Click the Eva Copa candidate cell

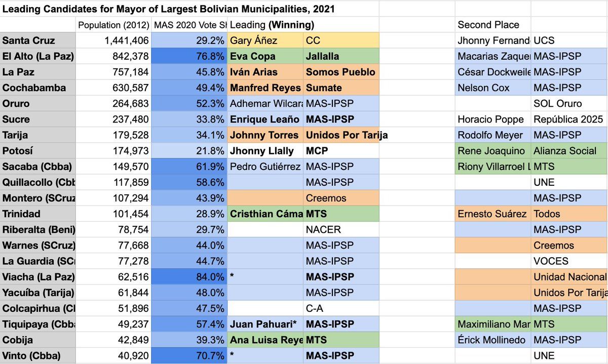pos(265,56)
